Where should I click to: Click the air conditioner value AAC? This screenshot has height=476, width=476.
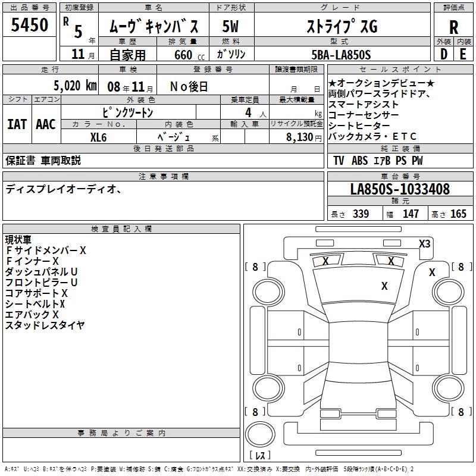click(x=46, y=124)
